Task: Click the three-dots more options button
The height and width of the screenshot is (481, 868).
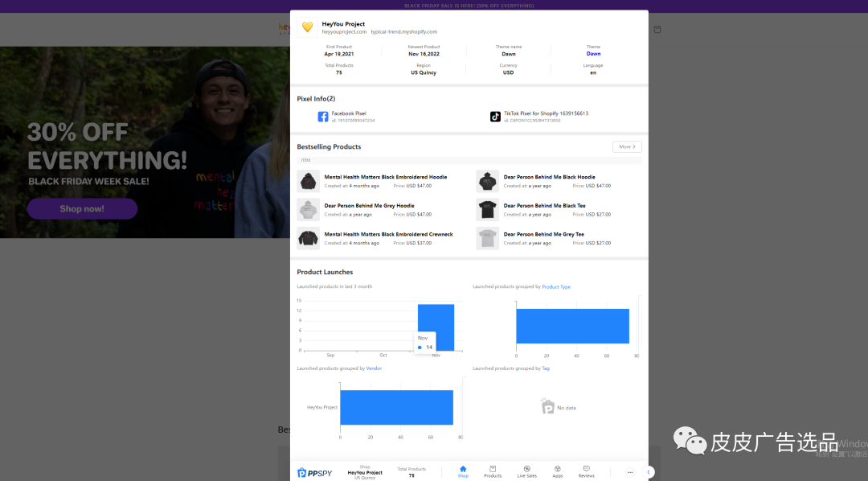Action: coord(630,472)
